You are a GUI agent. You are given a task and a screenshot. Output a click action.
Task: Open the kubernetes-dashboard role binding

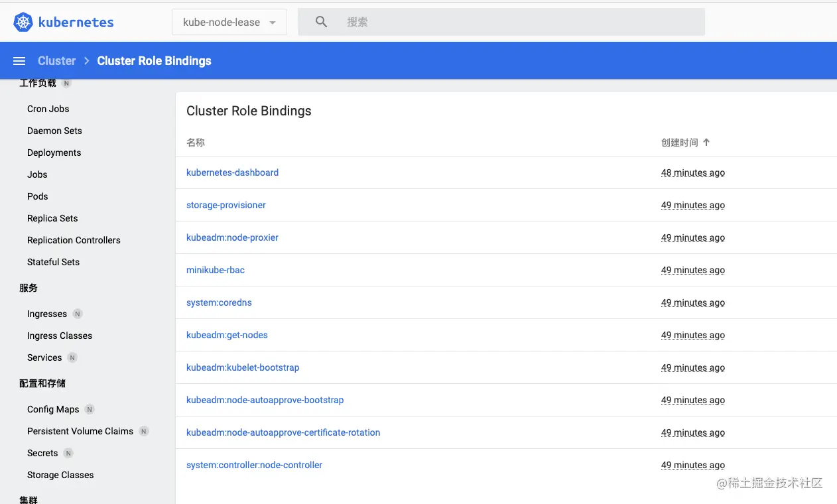coord(232,172)
